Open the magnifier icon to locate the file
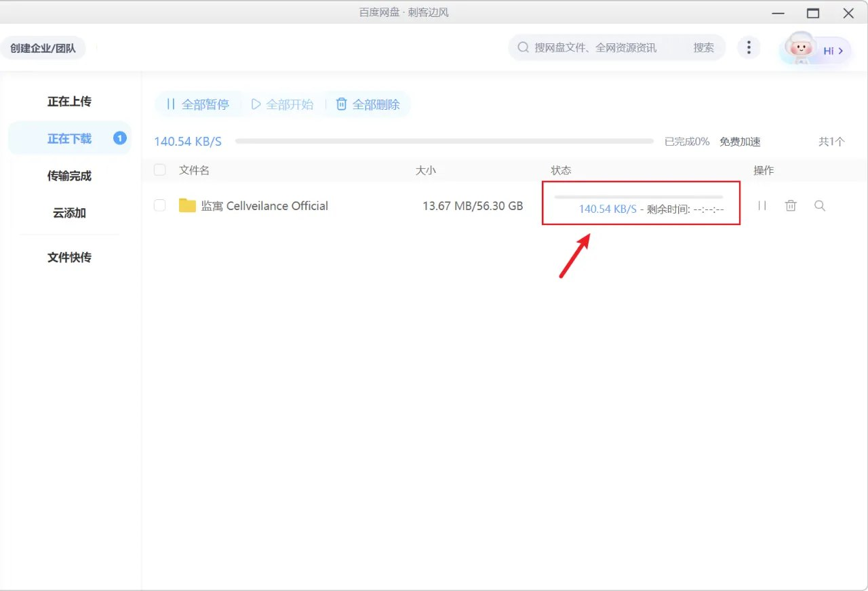The width and height of the screenshot is (868, 591). [820, 205]
